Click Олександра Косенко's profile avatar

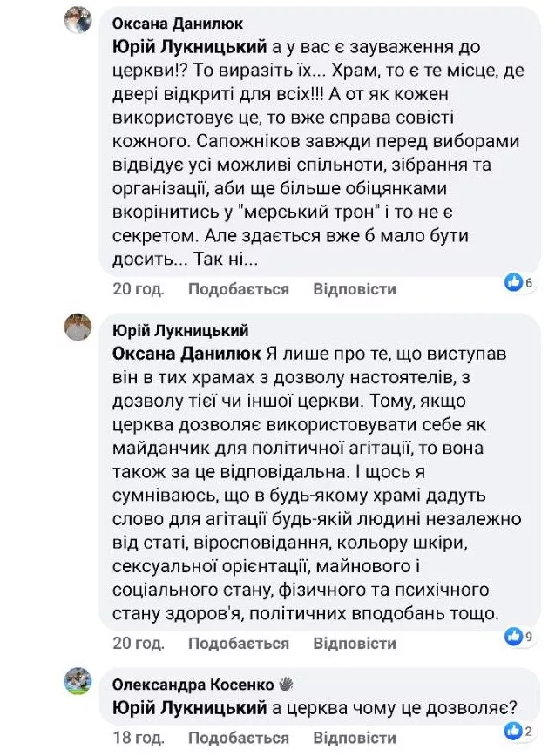coord(78,682)
